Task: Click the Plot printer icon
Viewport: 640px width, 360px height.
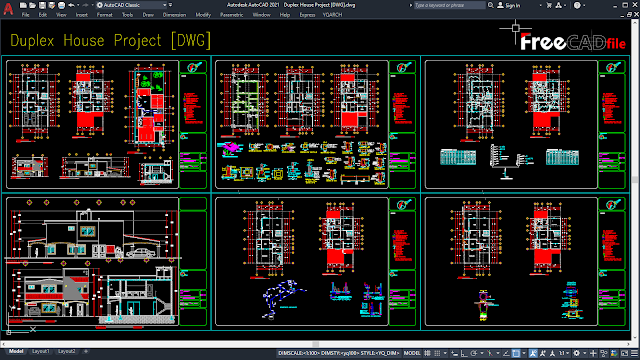Action: pyautogui.click(x=61, y=5)
